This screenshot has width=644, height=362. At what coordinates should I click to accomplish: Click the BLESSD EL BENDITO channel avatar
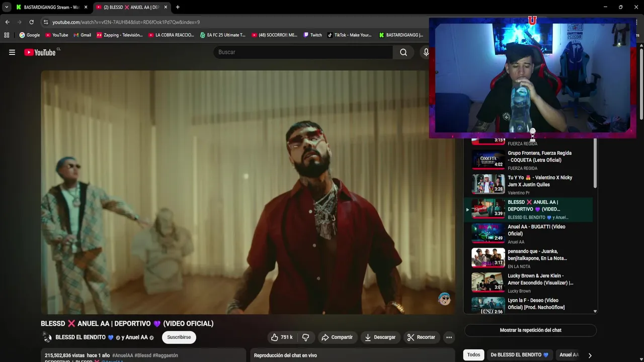coord(47,337)
